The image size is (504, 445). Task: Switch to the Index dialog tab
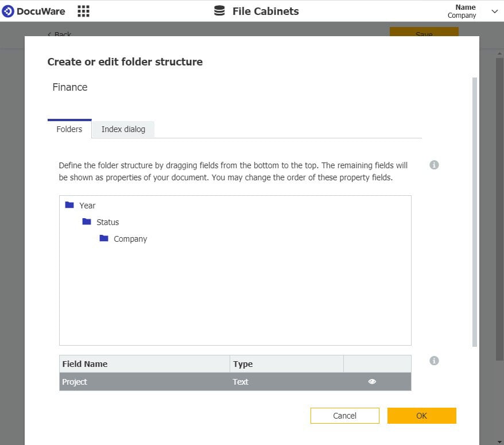pyautogui.click(x=122, y=129)
